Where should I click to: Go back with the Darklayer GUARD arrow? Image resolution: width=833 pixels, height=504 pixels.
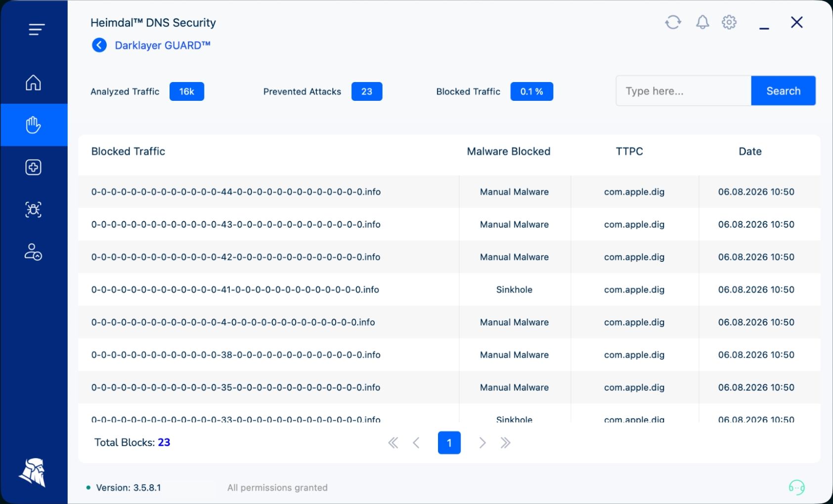(99, 45)
